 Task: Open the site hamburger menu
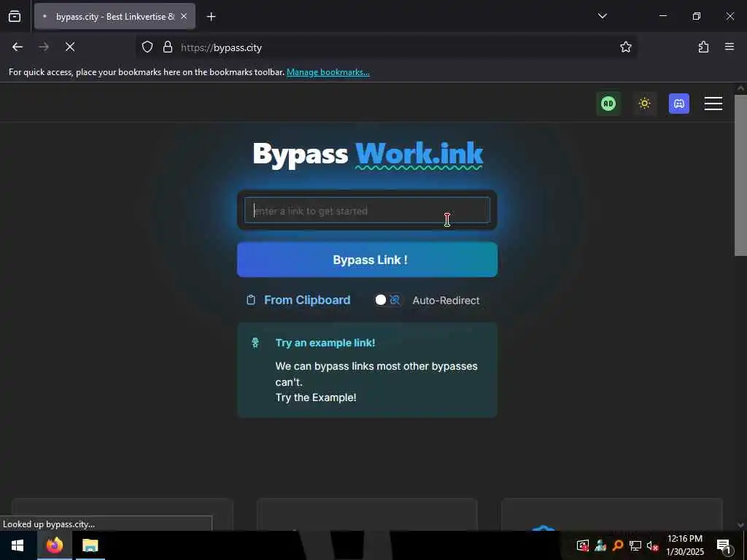pyautogui.click(x=713, y=104)
